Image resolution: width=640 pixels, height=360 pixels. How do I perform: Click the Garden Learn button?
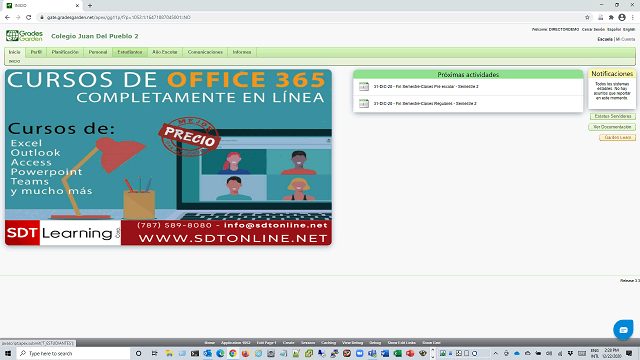tap(617, 138)
